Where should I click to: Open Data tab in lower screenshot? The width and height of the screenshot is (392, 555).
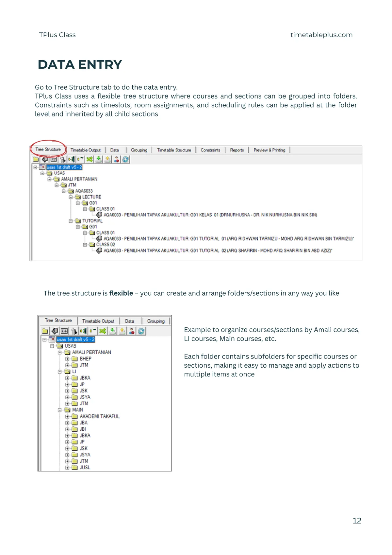click(130, 321)
